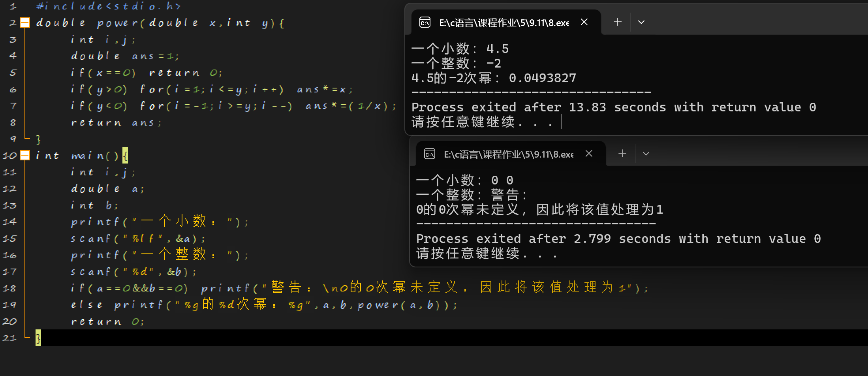
Task: Click the 'double a;' declaration
Action: tap(107, 189)
